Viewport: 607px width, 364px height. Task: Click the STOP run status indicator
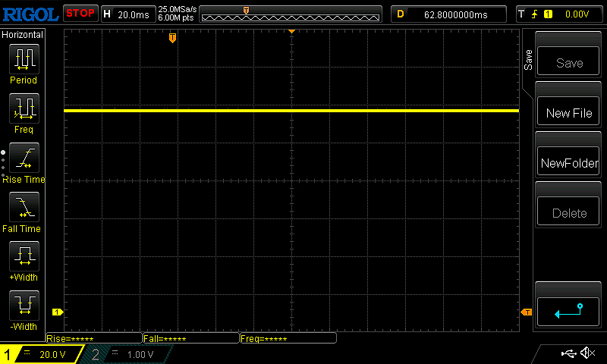pyautogui.click(x=80, y=13)
